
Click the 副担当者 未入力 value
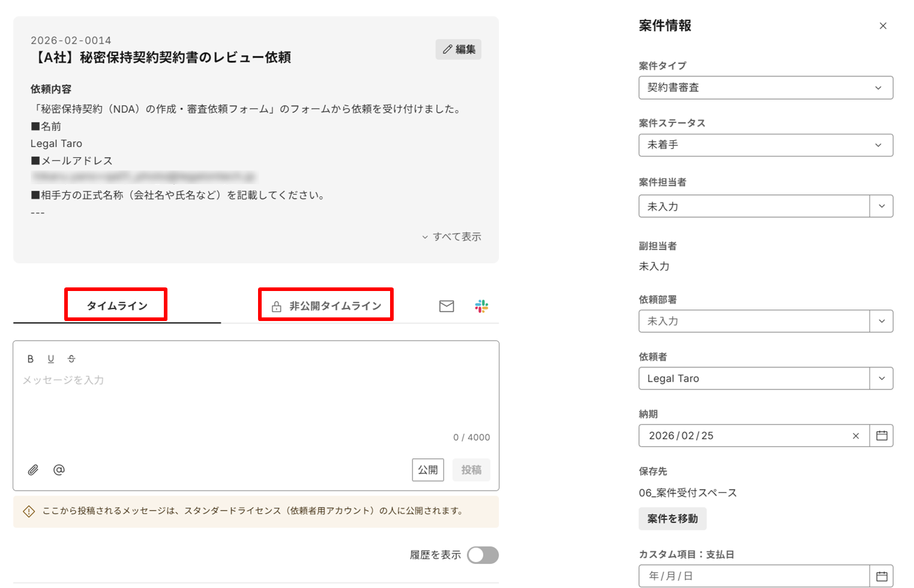(654, 266)
